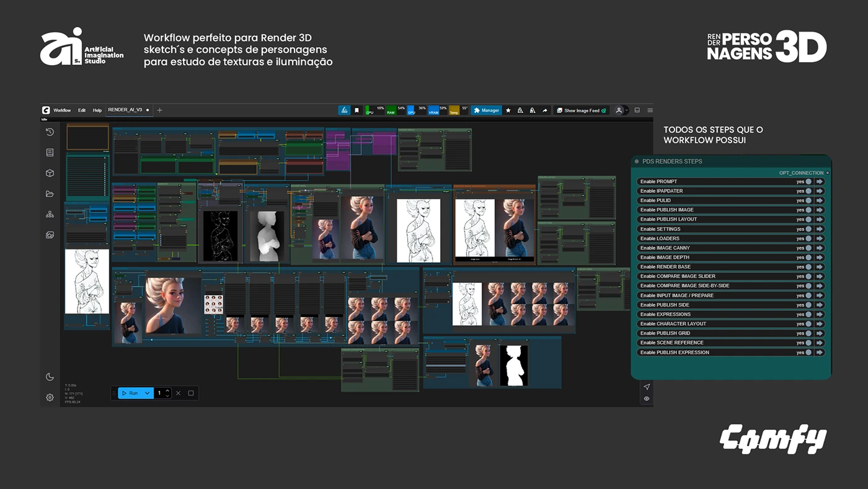Open the queue history sidebar icon
Viewport: 868px width, 489px height.
coord(50,132)
